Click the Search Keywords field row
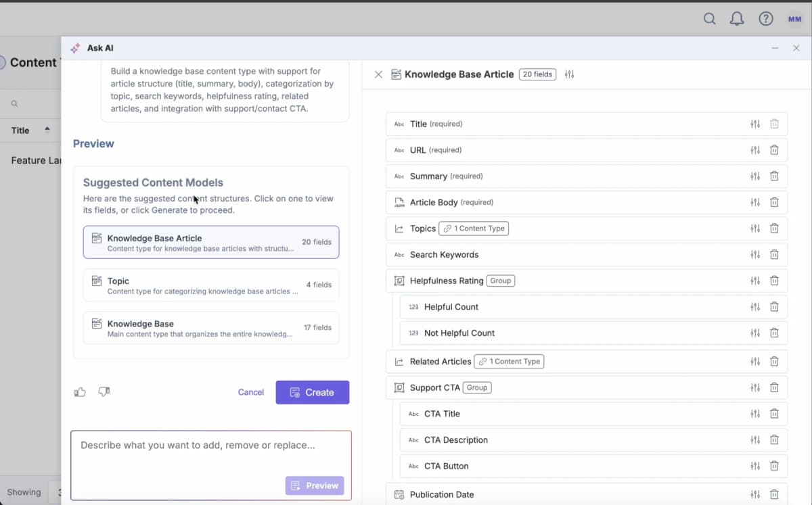The height and width of the screenshot is (505, 812). [x=587, y=255]
